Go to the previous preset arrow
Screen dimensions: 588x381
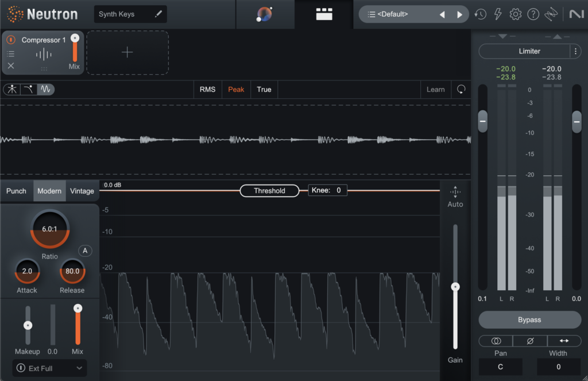click(442, 14)
